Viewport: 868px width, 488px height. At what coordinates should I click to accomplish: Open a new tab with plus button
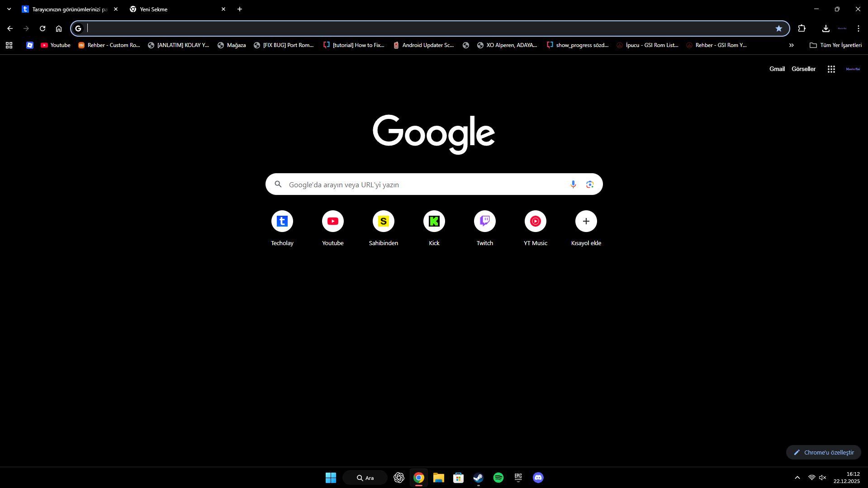coord(240,9)
